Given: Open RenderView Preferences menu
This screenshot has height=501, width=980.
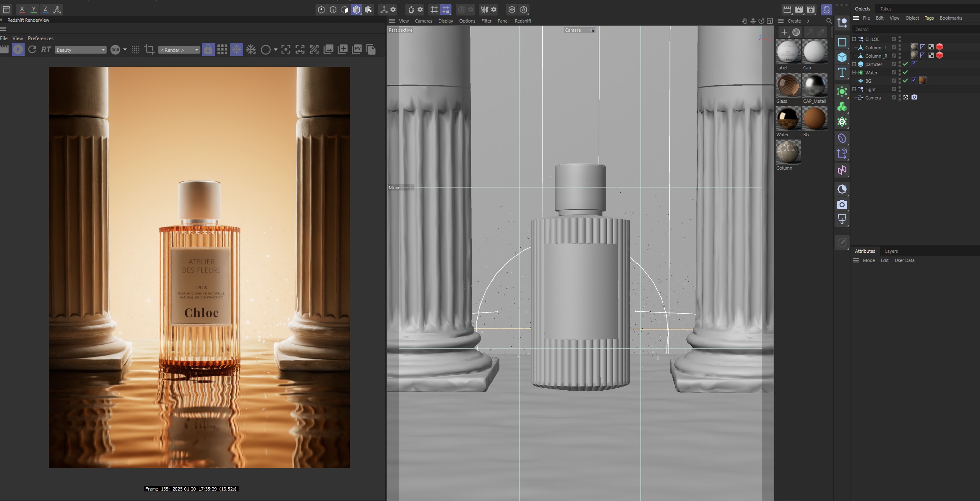Looking at the screenshot, I should click(x=41, y=38).
